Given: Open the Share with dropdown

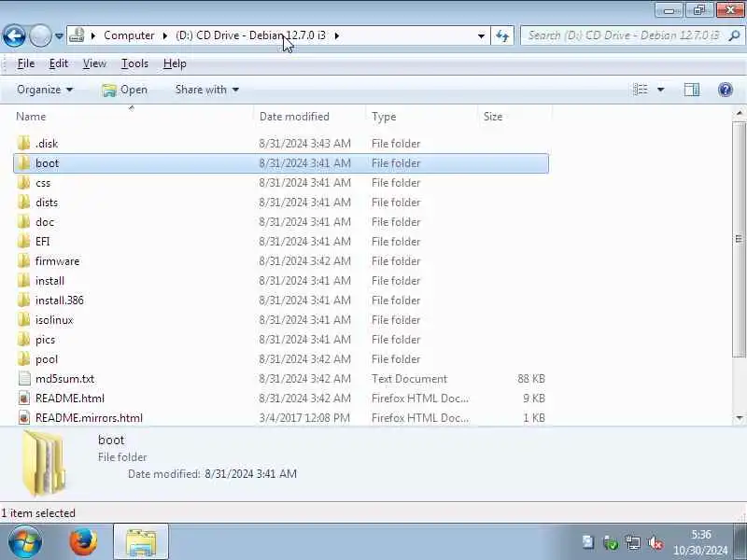Looking at the screenshot, I should [x=206, y=90].
